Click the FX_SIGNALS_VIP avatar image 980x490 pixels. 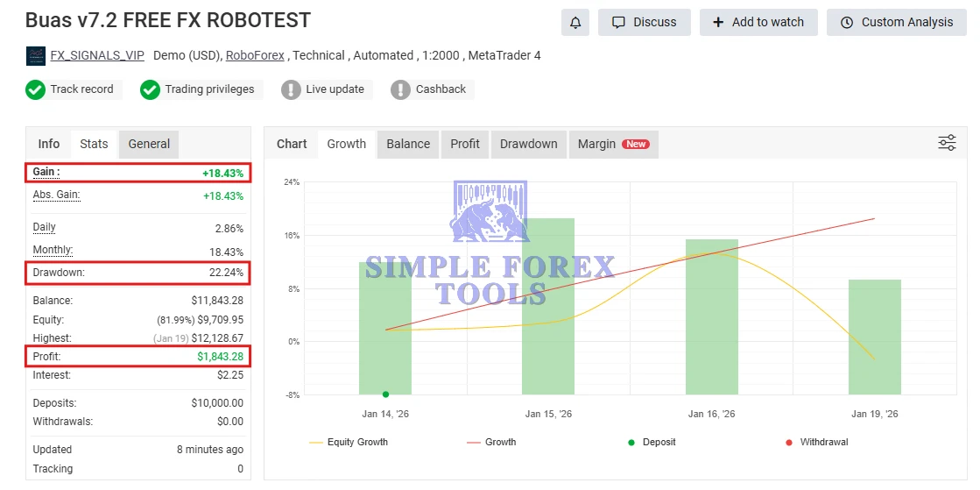[36, 56]
